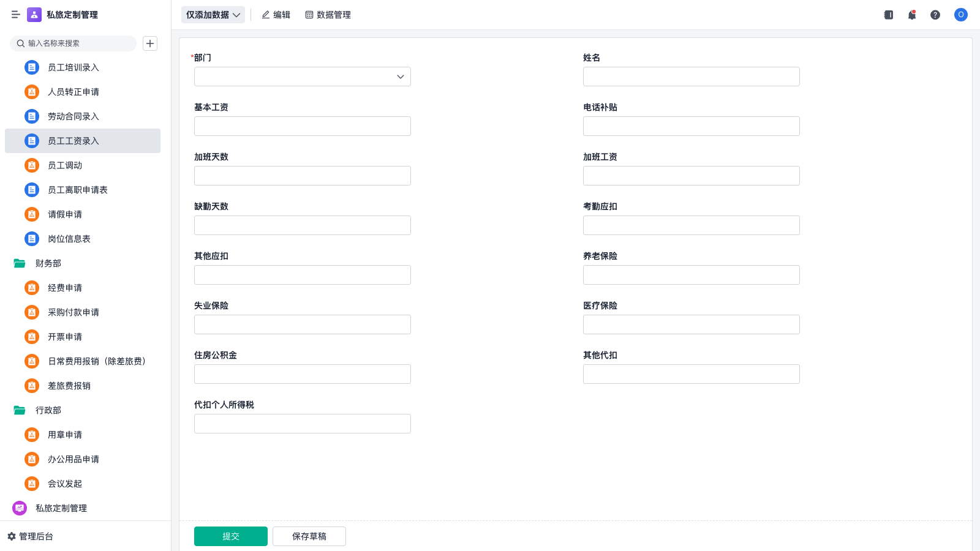The image size is (980, 551).
Task: Click the sidebar name search box
Action: pos(73,43)
